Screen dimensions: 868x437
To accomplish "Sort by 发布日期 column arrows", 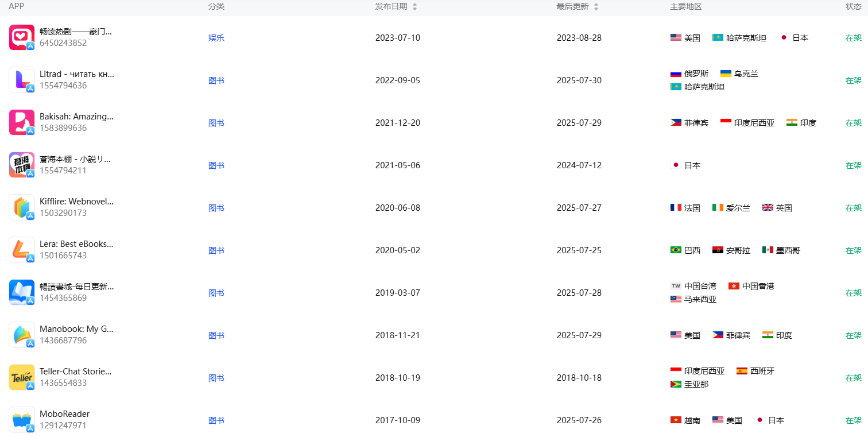I will pos(414,7).
